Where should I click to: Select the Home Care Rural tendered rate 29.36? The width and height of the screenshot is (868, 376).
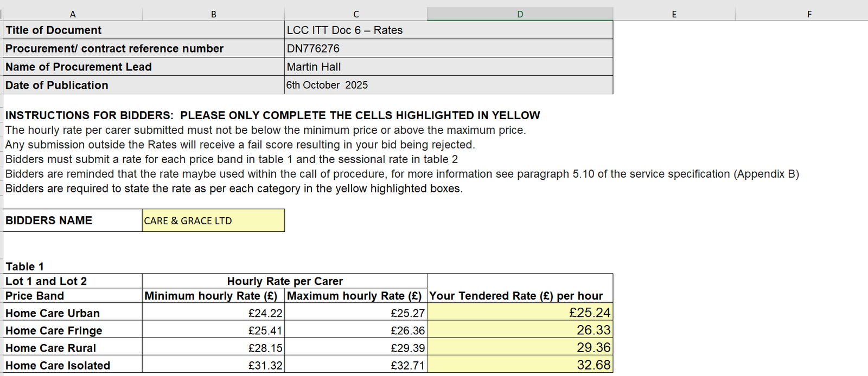pyautogui.click(x=520, y=347)
